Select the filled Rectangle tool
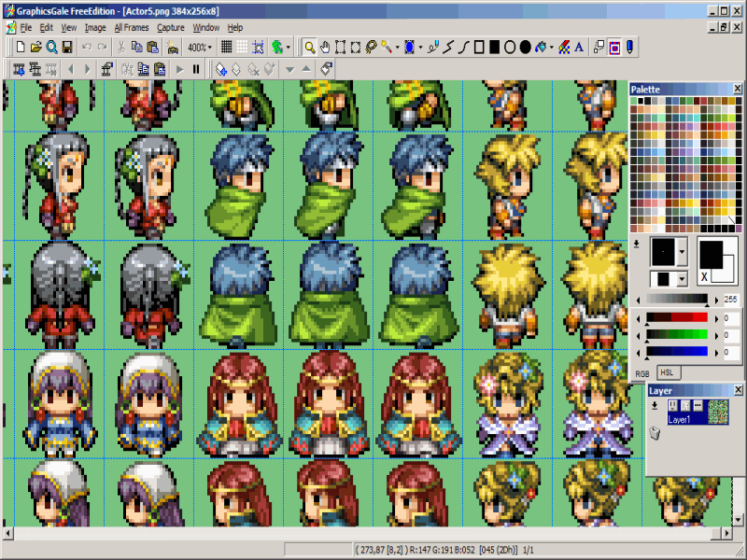Viewport: 747px width, 560px height. (495, 48)
